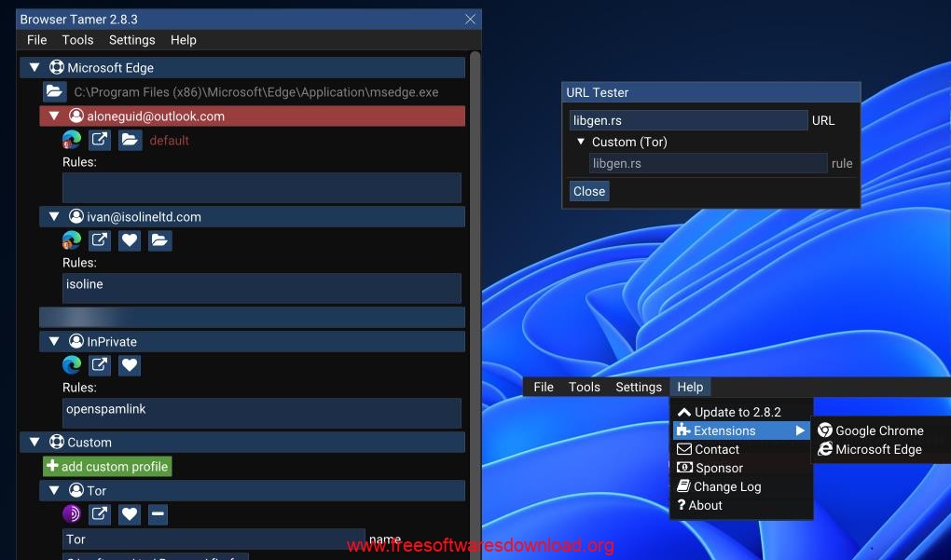Click the red default label

click(x=169, y=140)
